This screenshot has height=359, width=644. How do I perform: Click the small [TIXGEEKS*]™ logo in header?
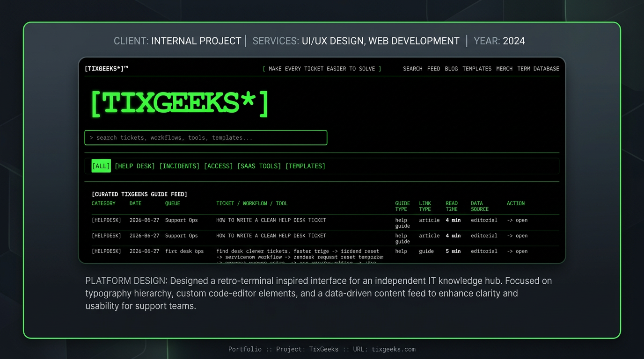click(106, 69)
